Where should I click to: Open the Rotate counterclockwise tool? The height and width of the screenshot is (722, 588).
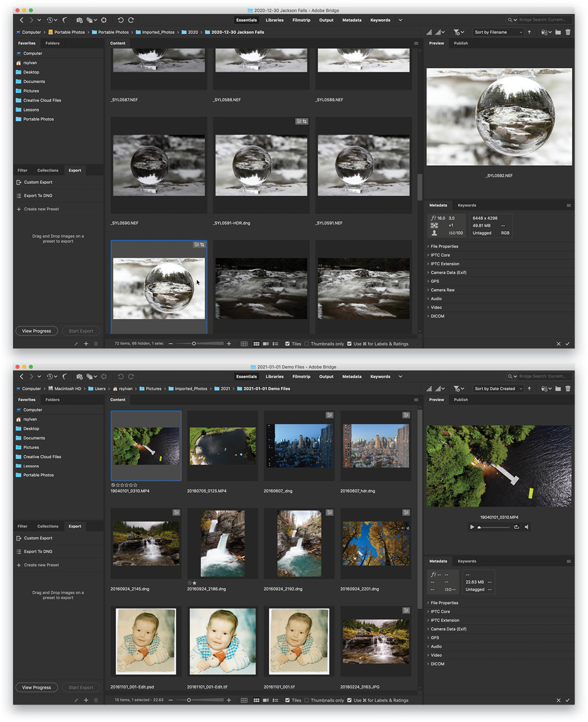coord(120,20)
